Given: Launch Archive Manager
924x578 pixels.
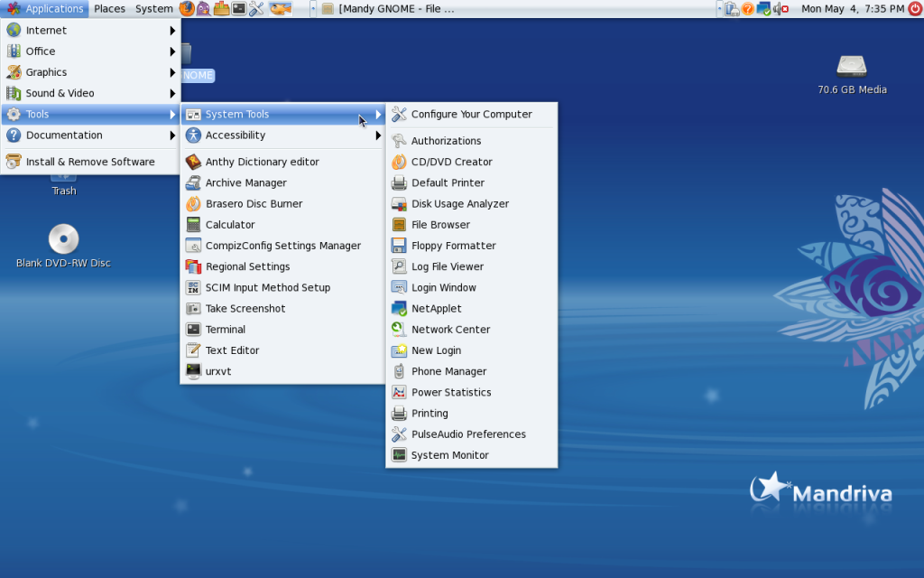Looking at the screenshot, I should tap(282, 182).
